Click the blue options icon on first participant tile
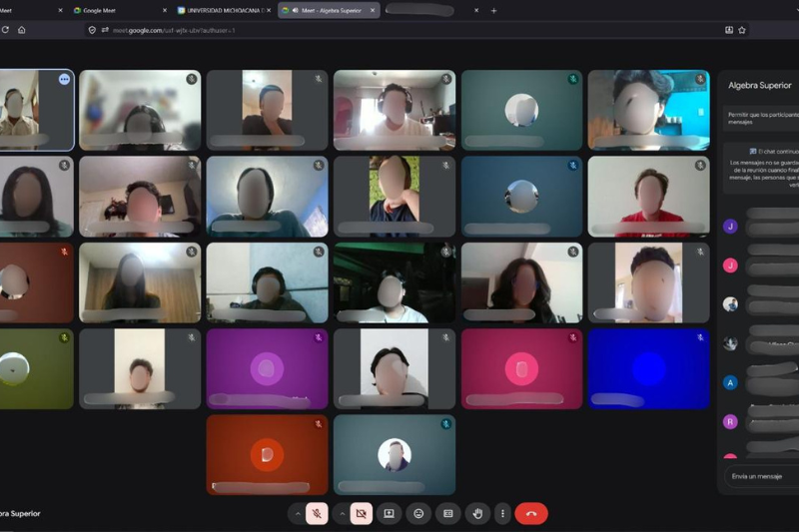 point(64,79)
